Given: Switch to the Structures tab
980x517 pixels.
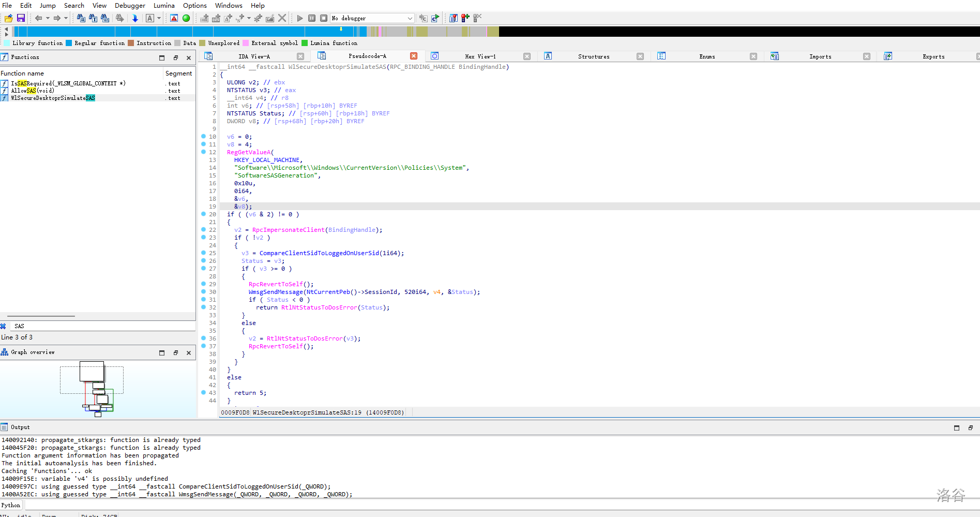Looking at the screenshot, I should pos(593,56).
